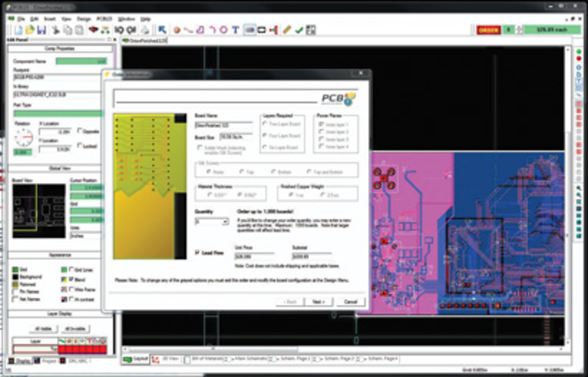Click the order quantity stepper arrows
Viewport: 588px width, 377px height.
[519, 30]
